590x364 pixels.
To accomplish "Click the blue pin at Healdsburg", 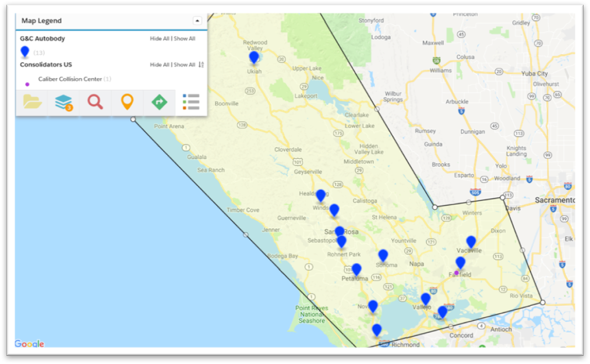I will tap(320, 196).
